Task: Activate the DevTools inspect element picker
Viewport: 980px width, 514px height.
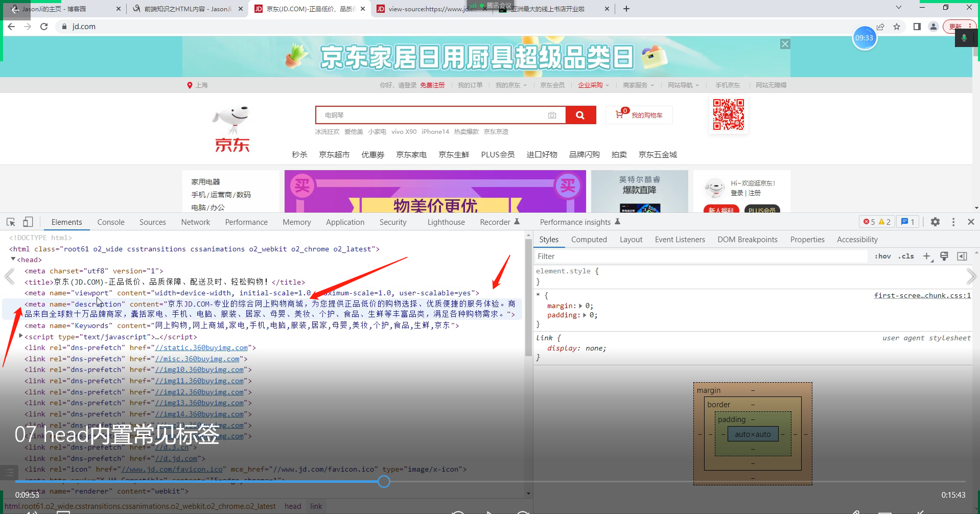Action: click(x=11, y=222)
